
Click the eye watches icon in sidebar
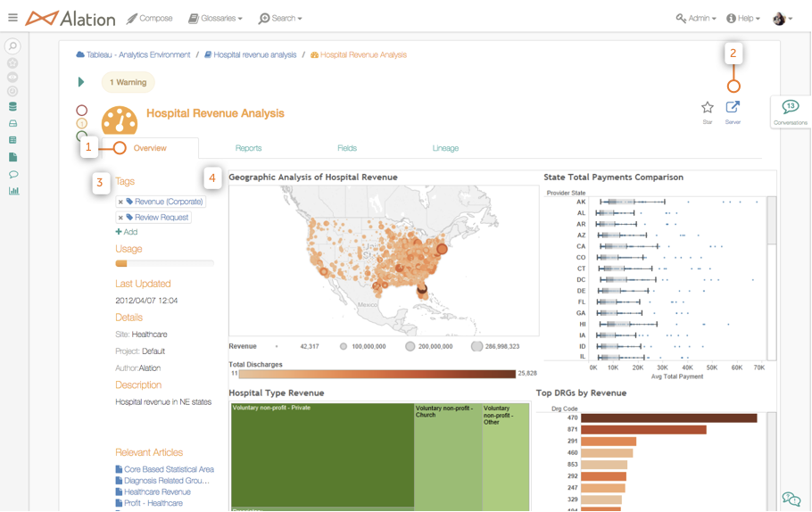click(x=13, y=77)
